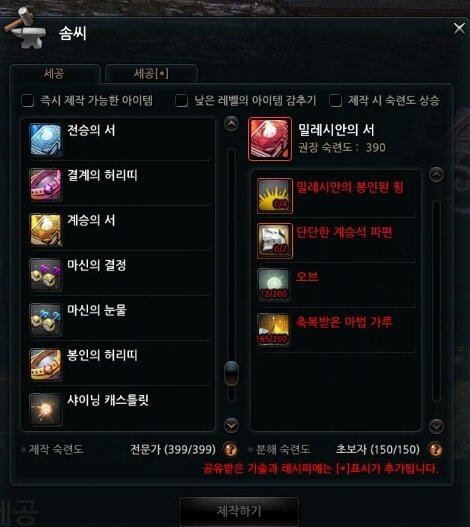
Task: Enable 즉시 제작 가능한 아이템 checkbox
Action: pyautogui.click(x=28, y=100)
